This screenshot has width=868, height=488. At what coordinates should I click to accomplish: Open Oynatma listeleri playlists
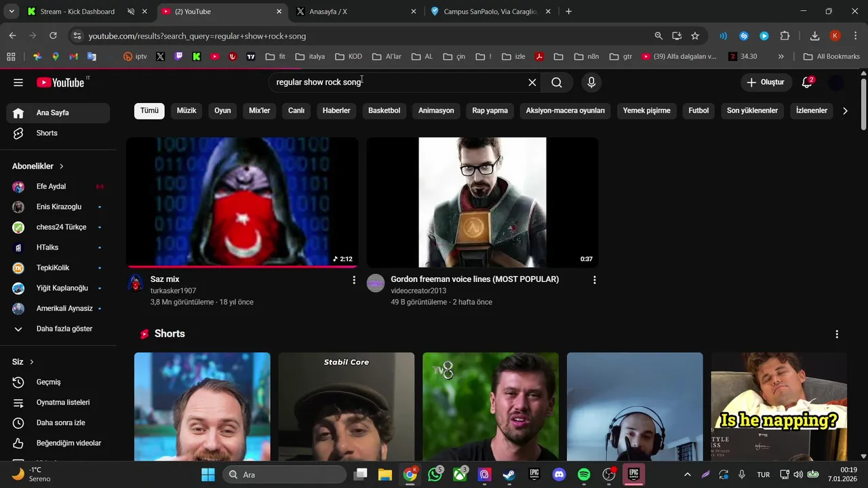[x=58, y=403]
